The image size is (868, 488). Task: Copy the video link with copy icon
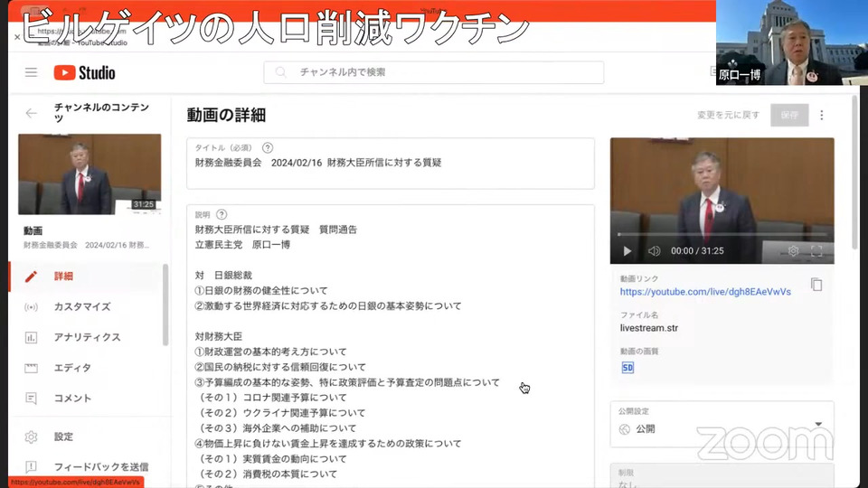816,285
